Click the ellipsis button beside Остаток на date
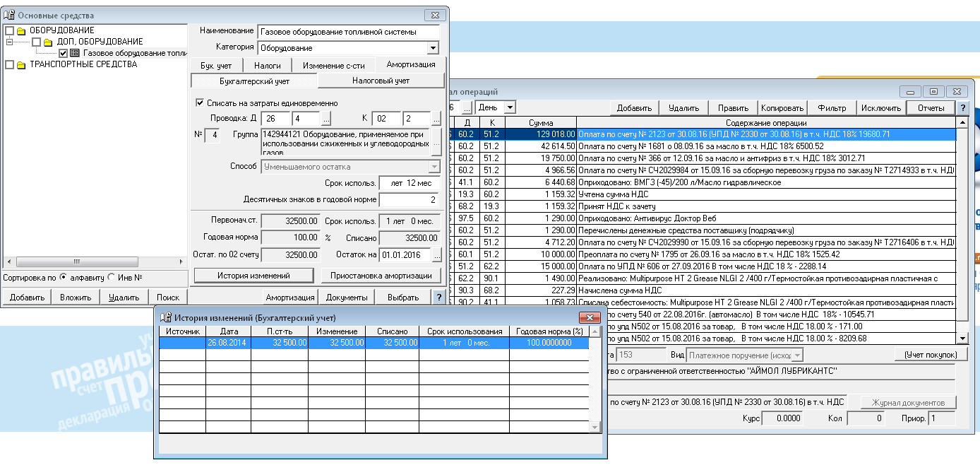980x465 pixels. point(436,255)
